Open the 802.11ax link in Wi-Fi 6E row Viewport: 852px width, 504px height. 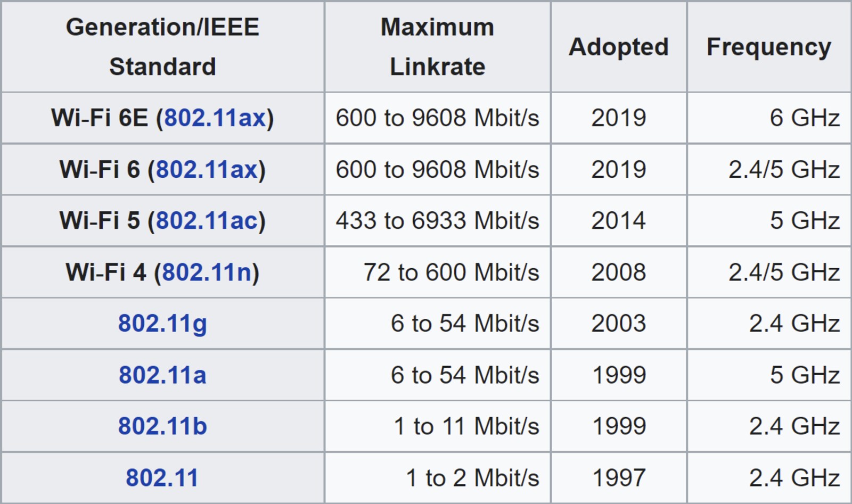(x=215, y=118)
